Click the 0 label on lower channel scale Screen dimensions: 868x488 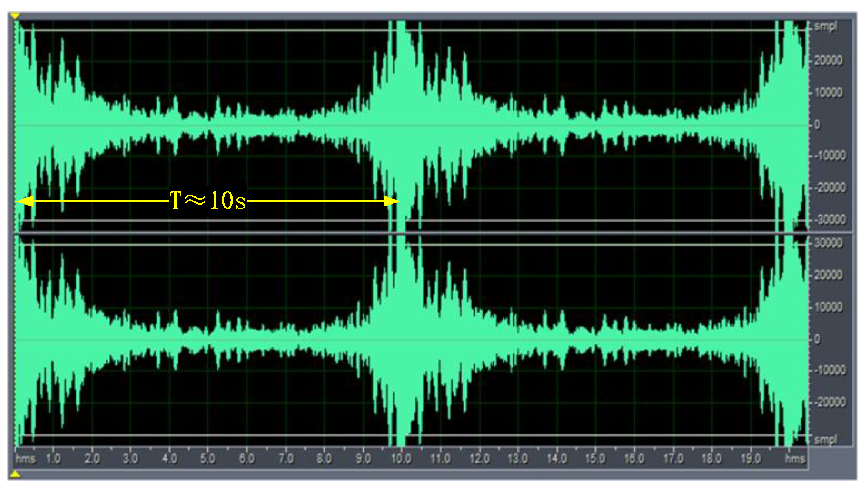(817, 339)
